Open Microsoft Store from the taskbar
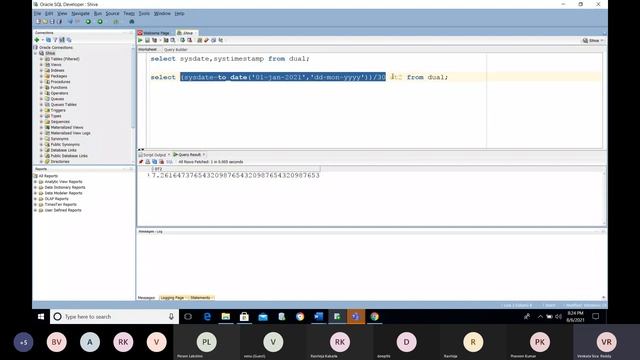The height and width of the screenshot is (360, 640). 244,316
